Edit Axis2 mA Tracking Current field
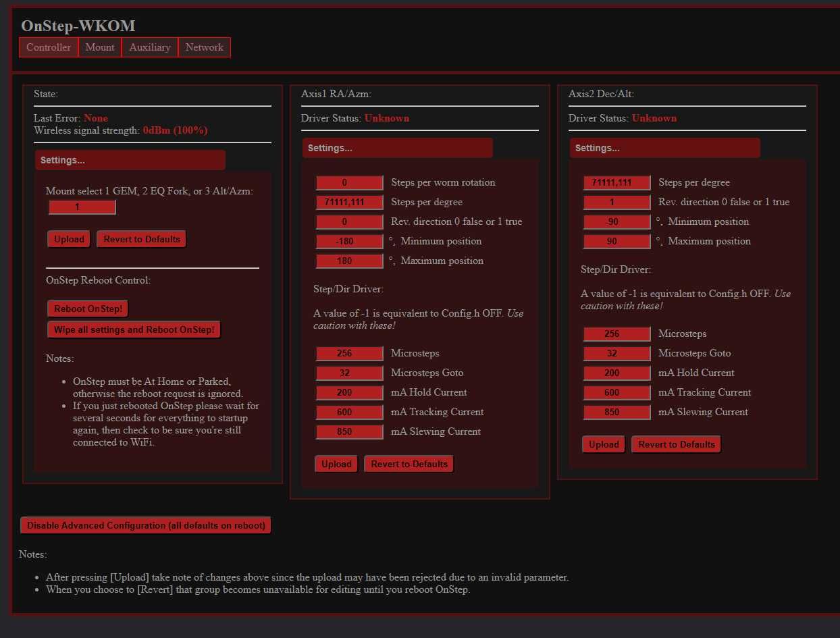This screenshot has width=840, height=638. [x=617, y=393]
